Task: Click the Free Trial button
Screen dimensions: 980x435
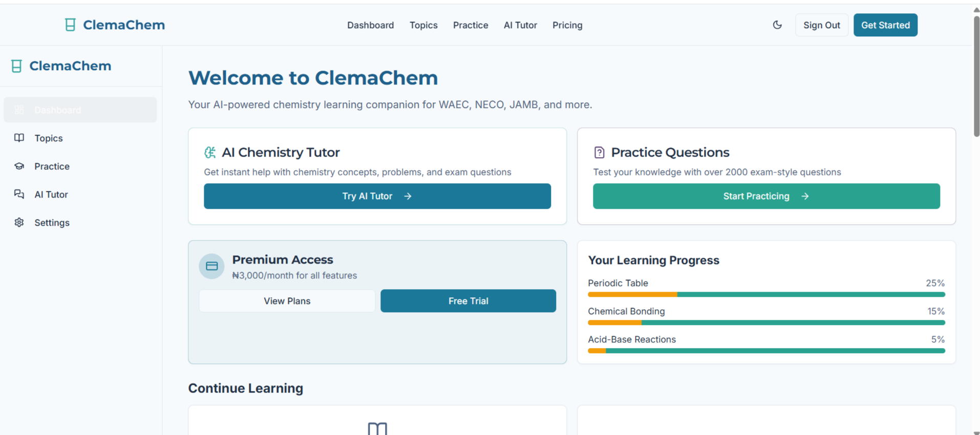Action: pos(468,301)
